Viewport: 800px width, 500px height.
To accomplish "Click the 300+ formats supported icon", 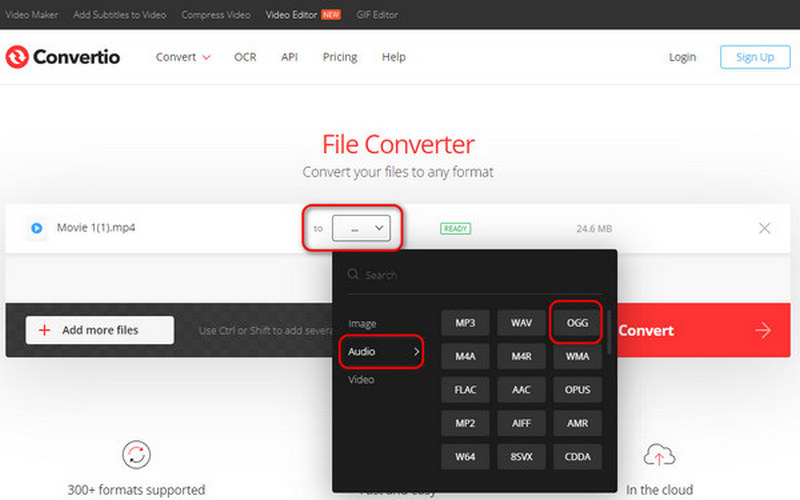I will [x=136, y=455].
